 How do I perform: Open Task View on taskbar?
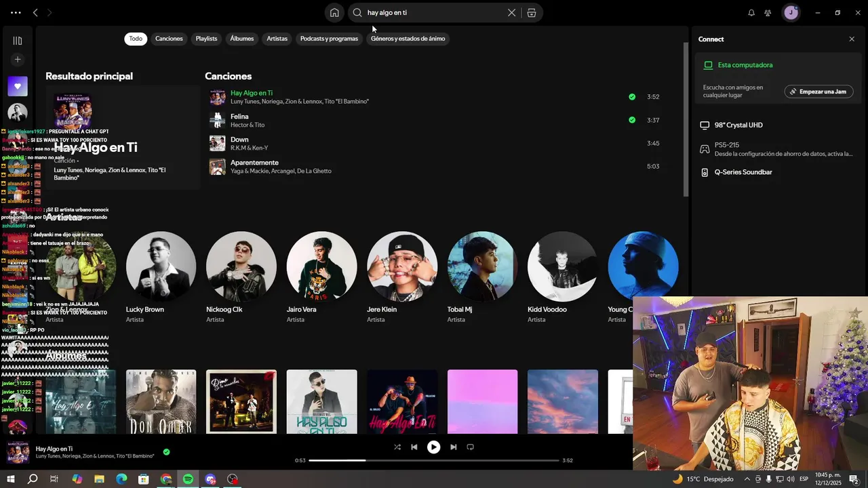pos(55,479)
